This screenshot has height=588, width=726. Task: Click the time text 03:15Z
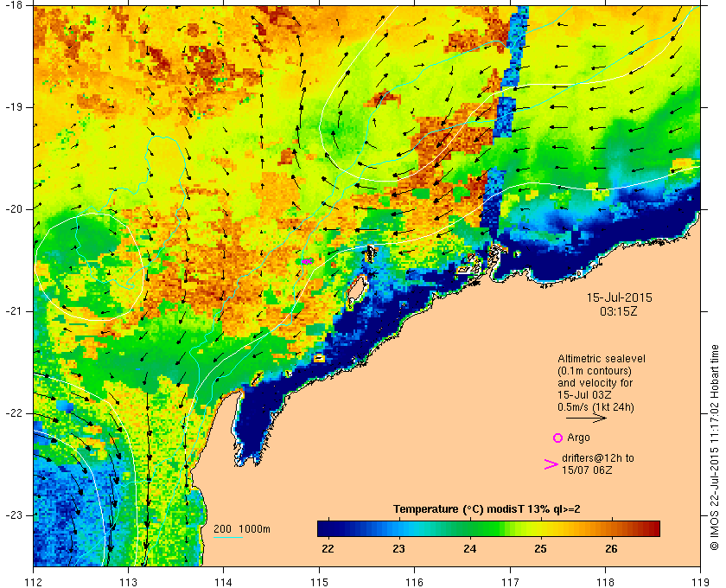pos(619,311)
